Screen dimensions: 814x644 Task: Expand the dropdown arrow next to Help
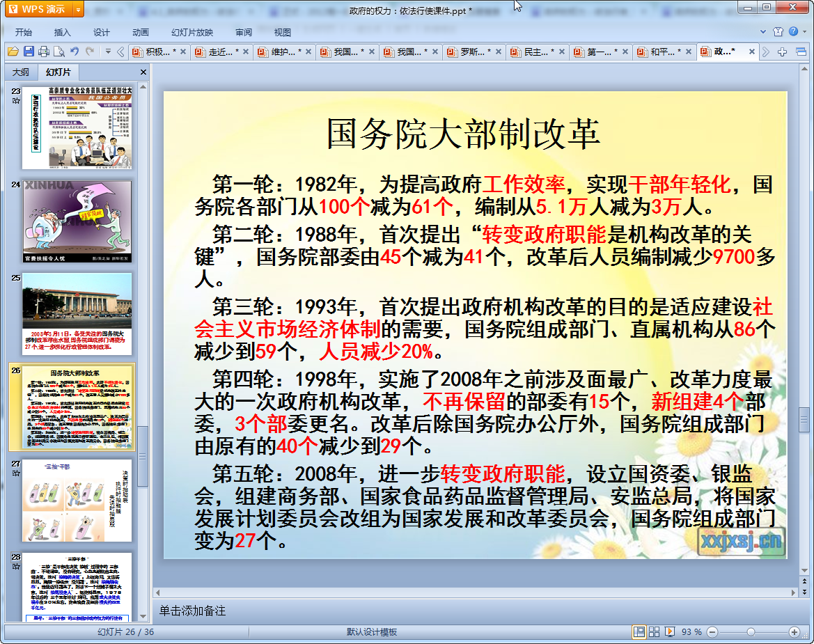point(804,31)
